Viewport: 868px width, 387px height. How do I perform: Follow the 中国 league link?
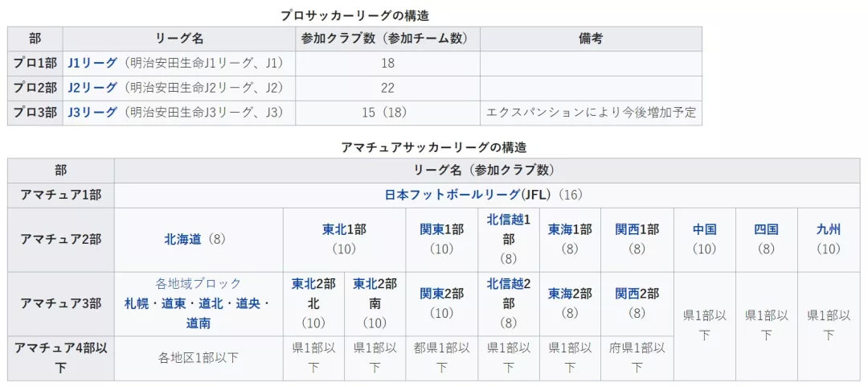pyautogui.click(x=704, y=230)
